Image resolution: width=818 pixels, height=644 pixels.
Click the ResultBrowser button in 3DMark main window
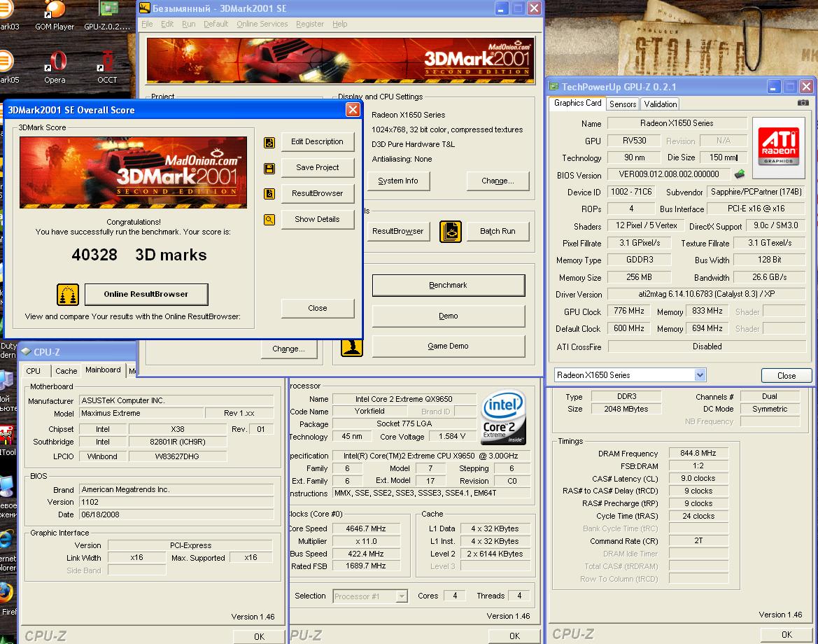pyautogui.click(x=397, y=231)
